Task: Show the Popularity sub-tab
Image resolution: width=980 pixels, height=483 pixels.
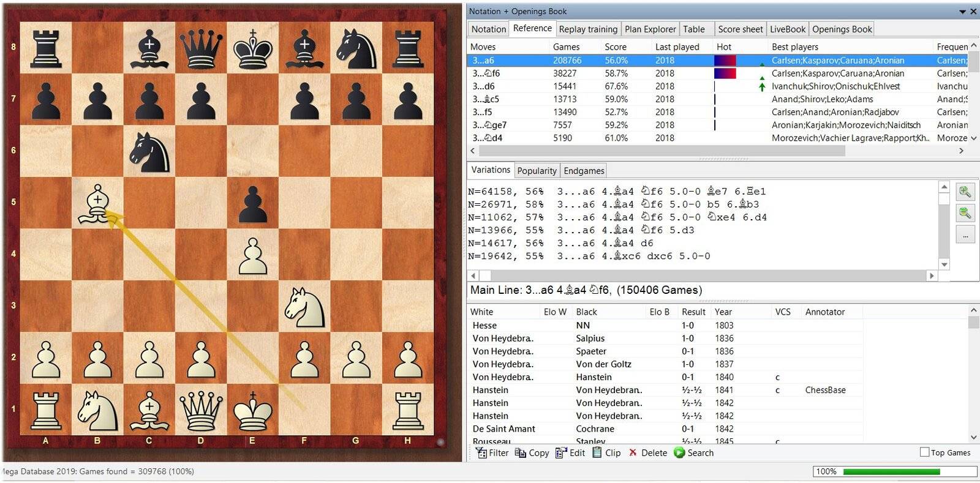Action: [537, 171]
